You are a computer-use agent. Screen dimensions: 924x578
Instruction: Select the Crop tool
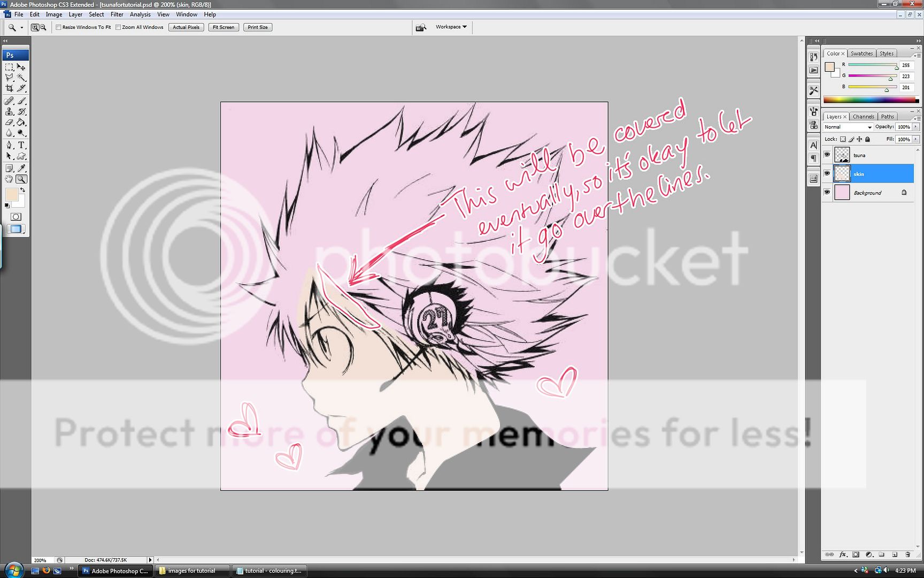(x=9, y=88)
